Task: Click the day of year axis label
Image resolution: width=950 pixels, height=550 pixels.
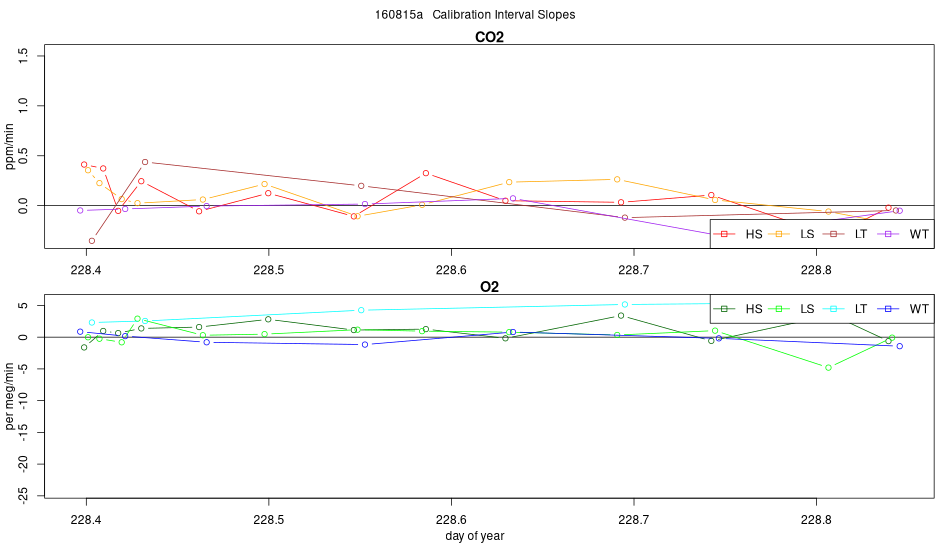Action: (x=475, y=536)
